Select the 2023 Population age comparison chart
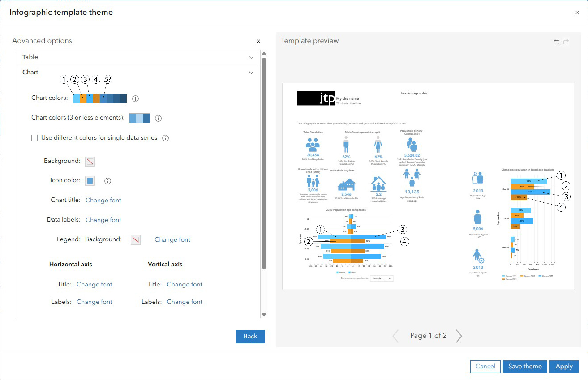588x380 pixels. pos(347,241)
